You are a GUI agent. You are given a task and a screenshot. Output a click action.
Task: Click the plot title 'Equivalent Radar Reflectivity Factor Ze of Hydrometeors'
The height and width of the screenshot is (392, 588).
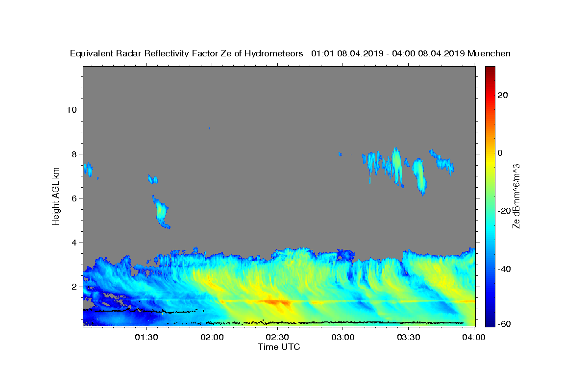coord(187,54)
